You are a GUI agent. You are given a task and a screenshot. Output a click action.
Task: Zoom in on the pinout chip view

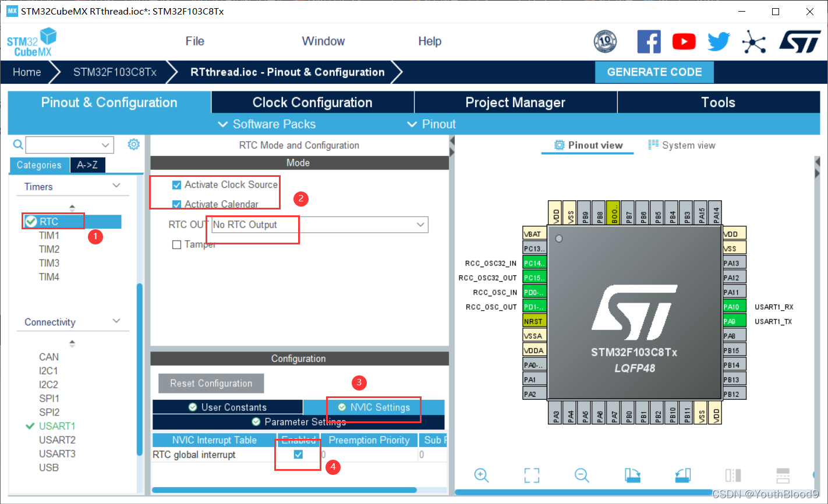tap(482, 475)
